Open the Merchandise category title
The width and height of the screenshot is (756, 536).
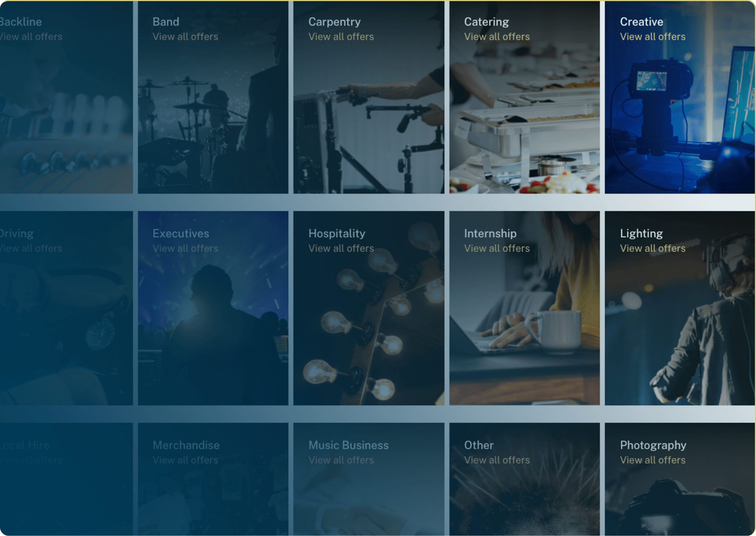point(186,445)
